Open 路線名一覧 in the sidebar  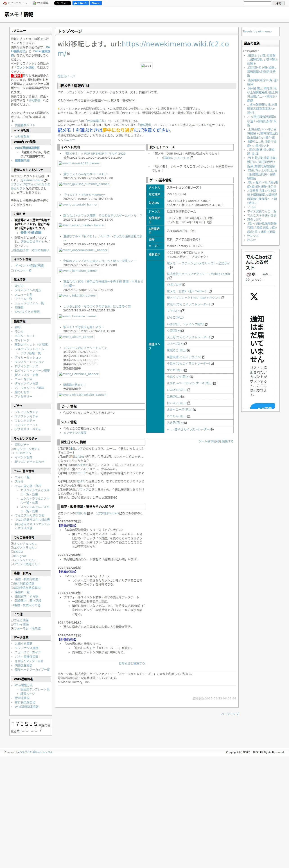coord(22,592)
